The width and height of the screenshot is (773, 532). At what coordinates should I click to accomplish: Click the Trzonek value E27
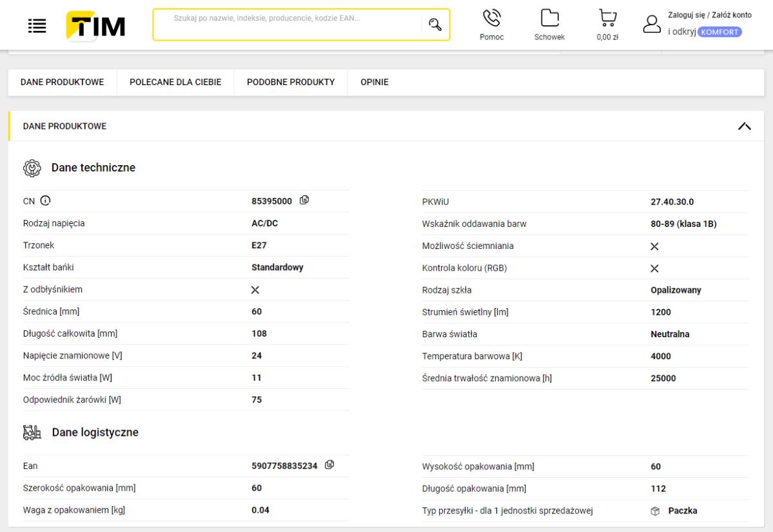coord(259,245)
